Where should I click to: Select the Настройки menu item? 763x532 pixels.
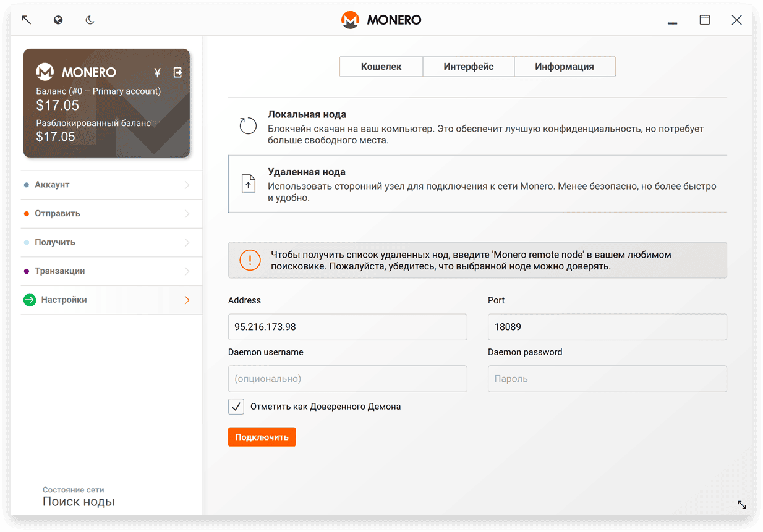tap(112, 300)
